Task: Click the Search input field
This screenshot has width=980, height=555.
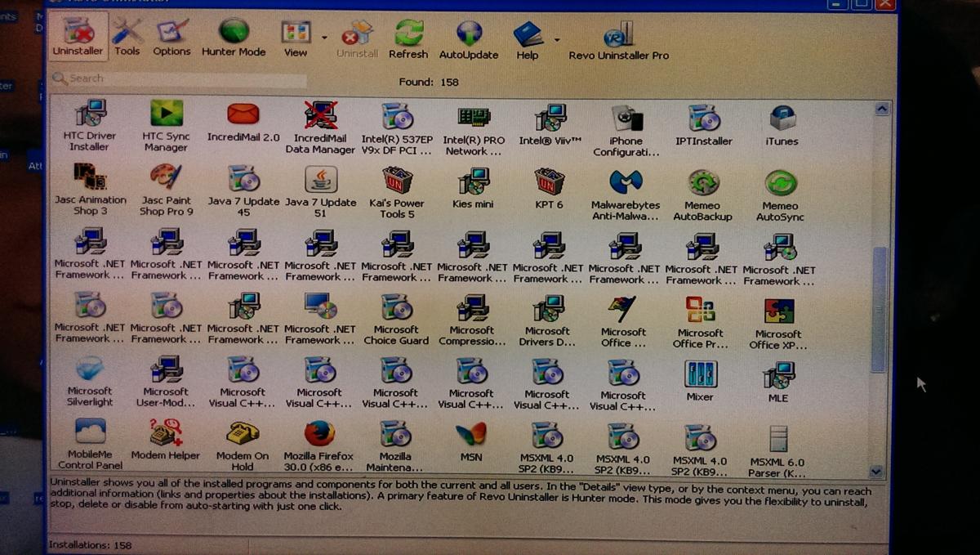Action: click(x=179, y=78)
